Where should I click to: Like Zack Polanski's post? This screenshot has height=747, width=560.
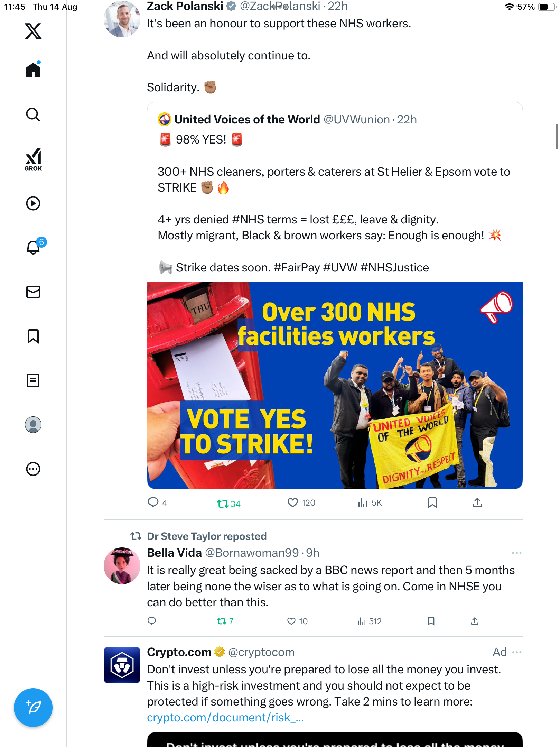click(293, 502)
